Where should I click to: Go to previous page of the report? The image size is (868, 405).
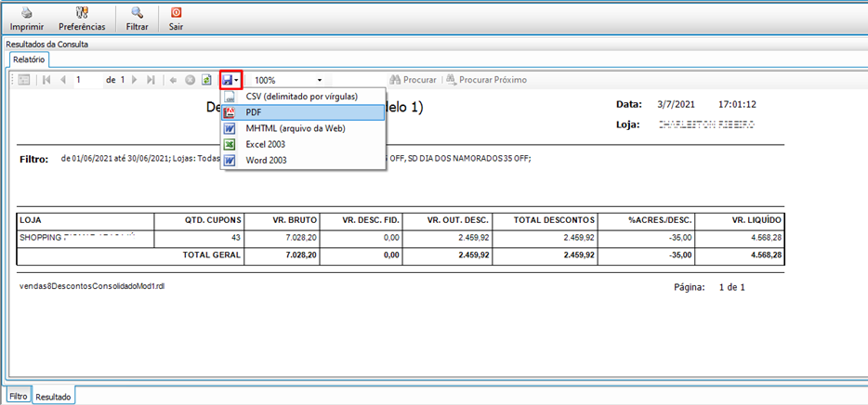click(62, 80)
